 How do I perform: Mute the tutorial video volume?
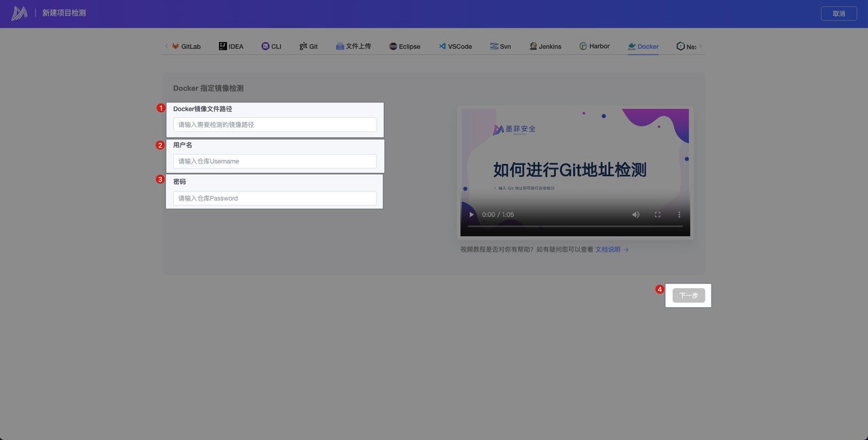pyautogui.click(x=635, y=215)
